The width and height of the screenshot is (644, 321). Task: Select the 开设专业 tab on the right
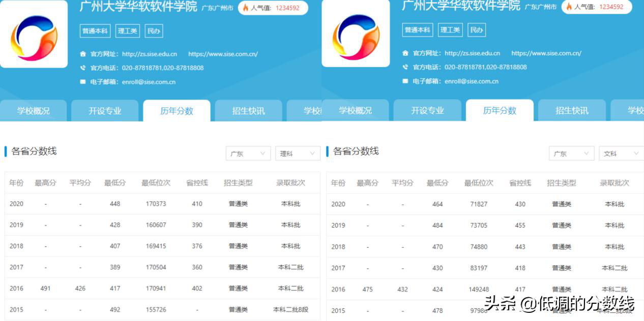[428, 110]
